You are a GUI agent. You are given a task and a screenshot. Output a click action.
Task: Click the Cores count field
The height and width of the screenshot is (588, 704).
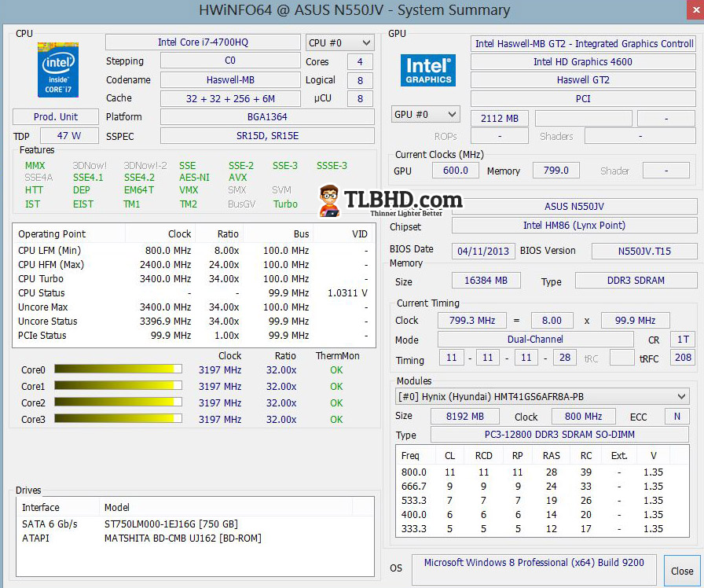[x=360, y=61]
